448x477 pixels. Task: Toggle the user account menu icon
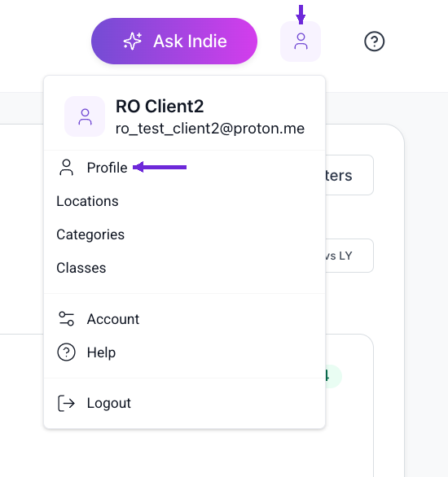301,42
